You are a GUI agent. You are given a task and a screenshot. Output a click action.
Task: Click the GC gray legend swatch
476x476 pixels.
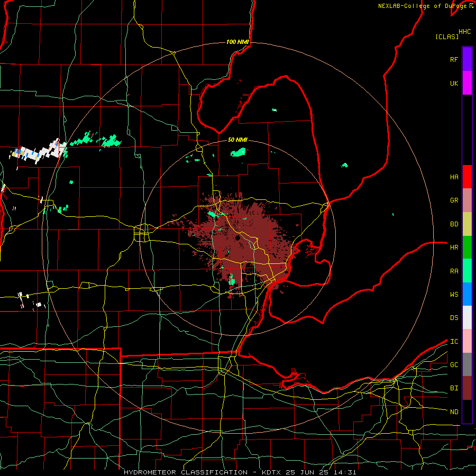click(467, 364)
